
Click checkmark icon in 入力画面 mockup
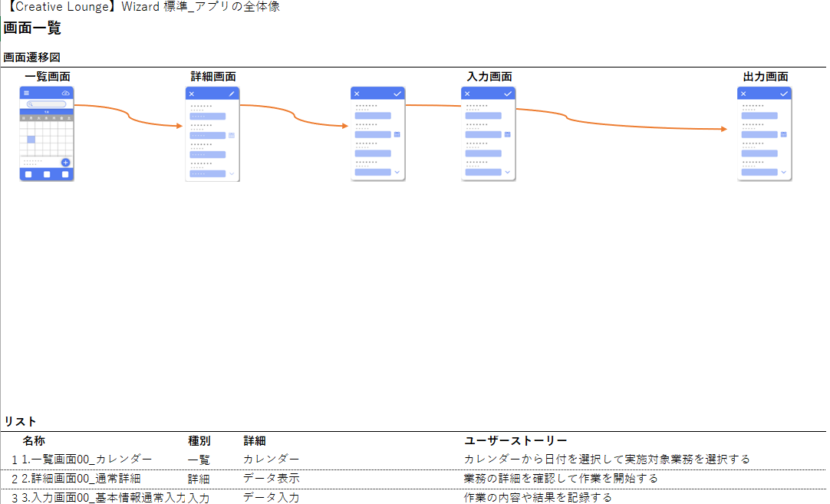tap(507, 94)
